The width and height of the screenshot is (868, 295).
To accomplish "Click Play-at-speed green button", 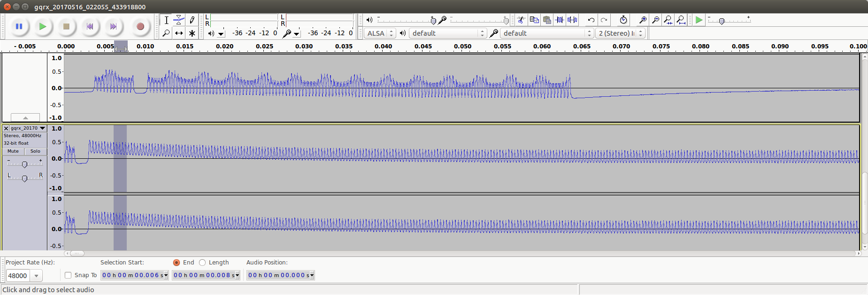I will click(x=699, y=20).
